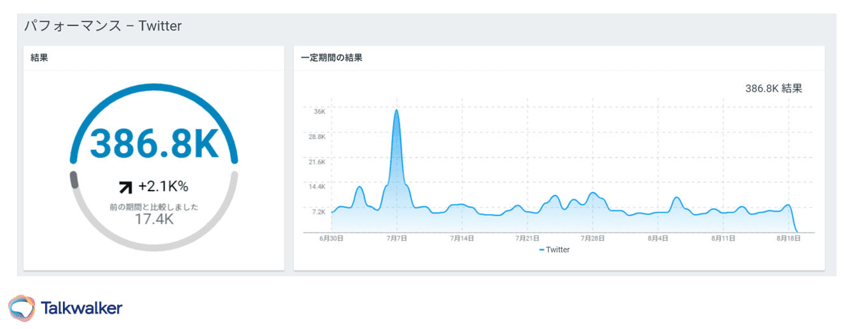Click the 8月18日 date on the axis
This screenshot has height=329, width=868.
point(788,239)
